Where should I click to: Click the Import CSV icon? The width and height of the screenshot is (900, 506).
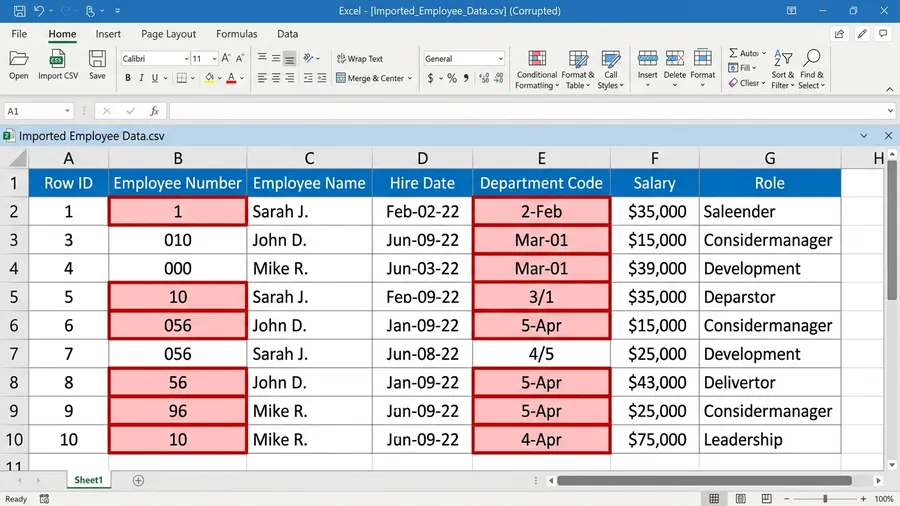pyautogui.click(x=58, y=65)
